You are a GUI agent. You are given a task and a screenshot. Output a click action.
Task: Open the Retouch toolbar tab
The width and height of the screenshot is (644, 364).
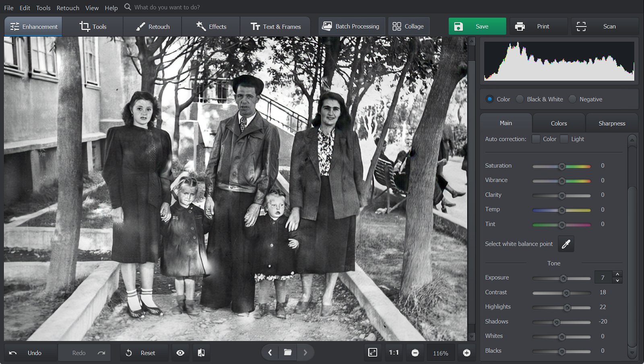(153, 27)
